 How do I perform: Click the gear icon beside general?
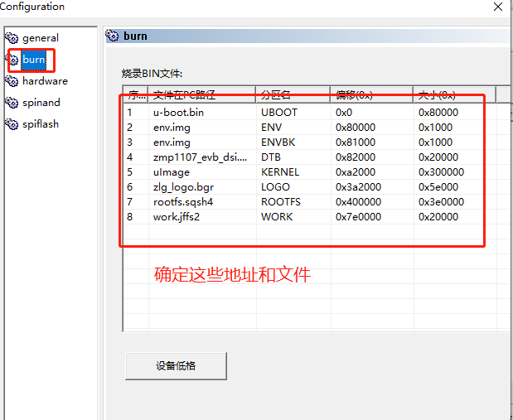coord(12,38)
